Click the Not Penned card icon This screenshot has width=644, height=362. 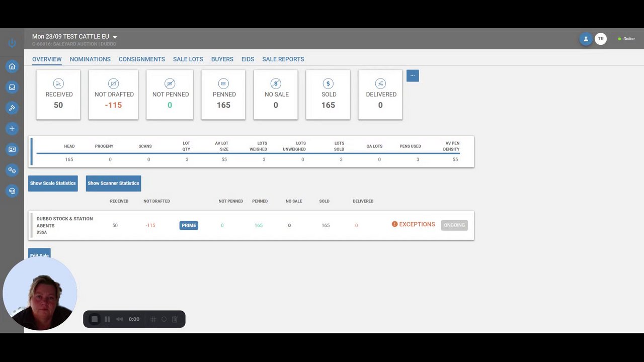[170, 83]
